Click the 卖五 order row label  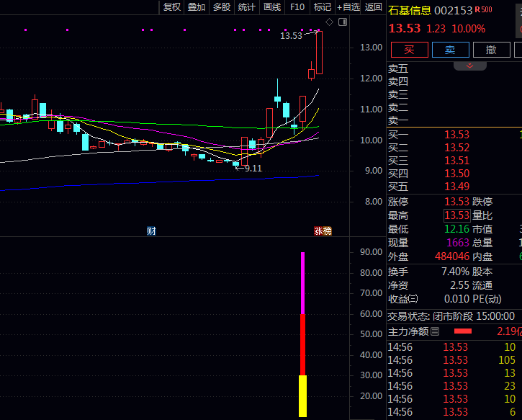[398, 68]
